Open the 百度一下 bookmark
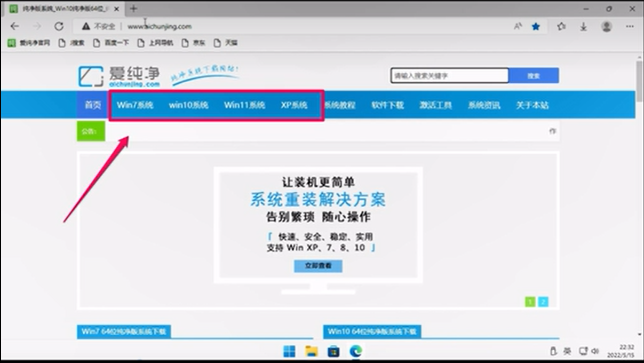The width and height of the screenshot is (644, 363). coord(111,43)
